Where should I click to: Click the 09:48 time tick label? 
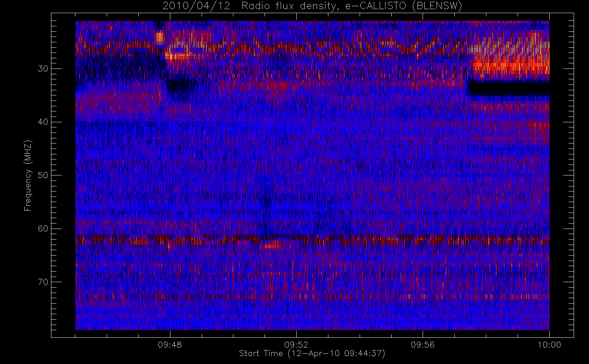point(170,345)
